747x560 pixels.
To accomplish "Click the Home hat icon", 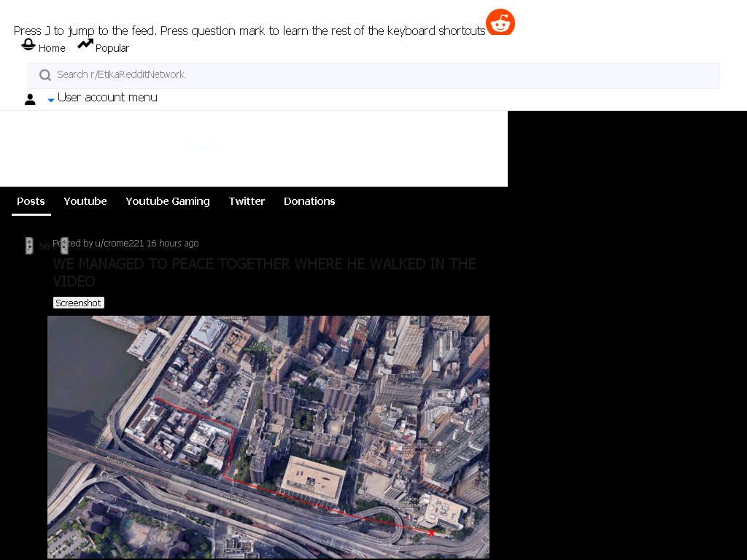I will [x=28, y=44].
